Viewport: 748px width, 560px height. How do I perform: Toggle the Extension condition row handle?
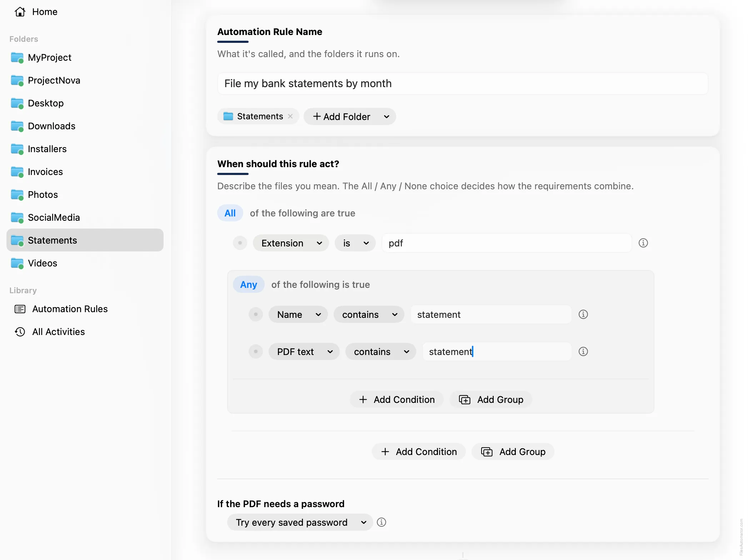(240, 243)
